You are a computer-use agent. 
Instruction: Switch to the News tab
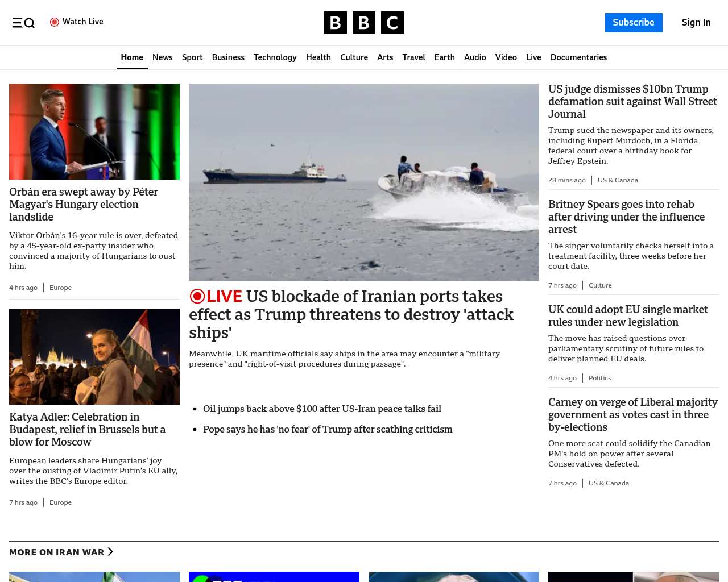pyautogui.click(x=162, y=57)
